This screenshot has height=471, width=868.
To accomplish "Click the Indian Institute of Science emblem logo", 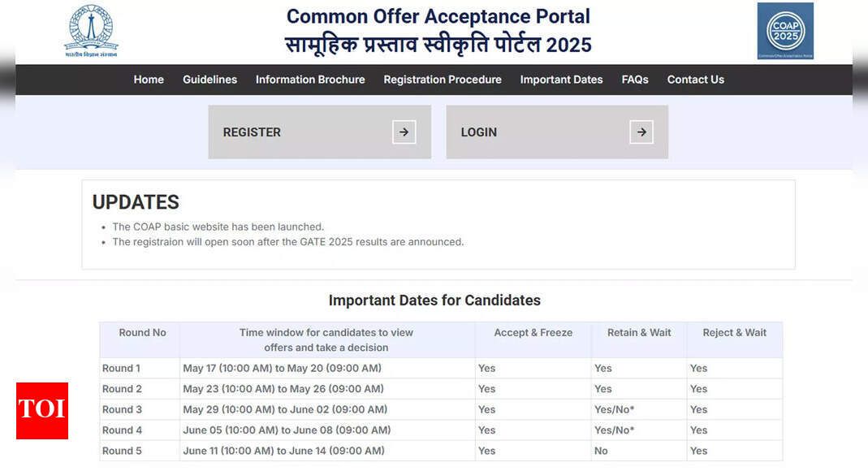I will coord(90,29).
